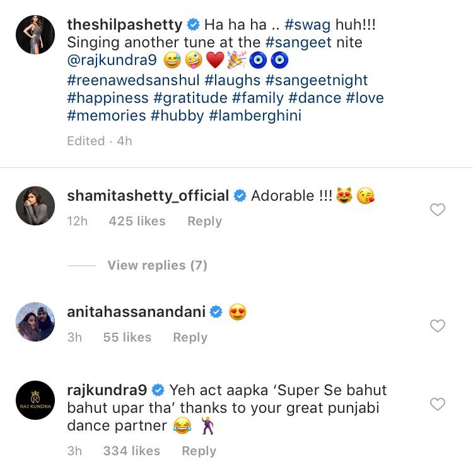Open Raj Kundra logo avatar
The image size is (473, 476).
click(35, 400)
